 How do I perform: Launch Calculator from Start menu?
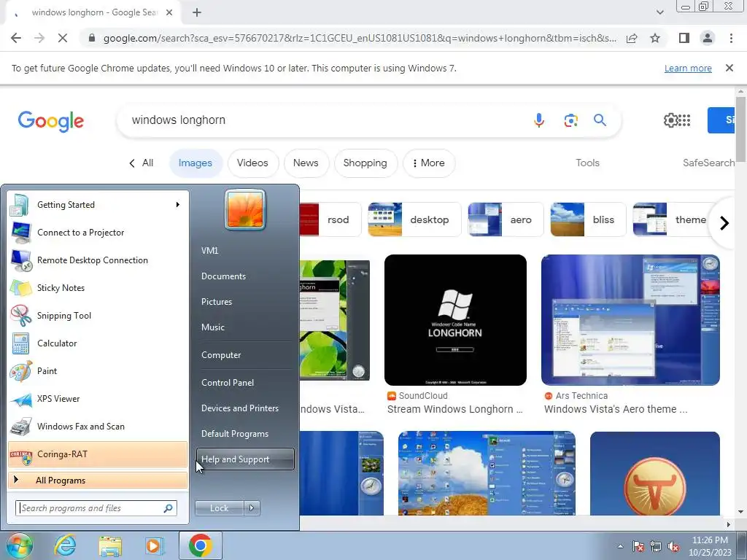point(98,343)
